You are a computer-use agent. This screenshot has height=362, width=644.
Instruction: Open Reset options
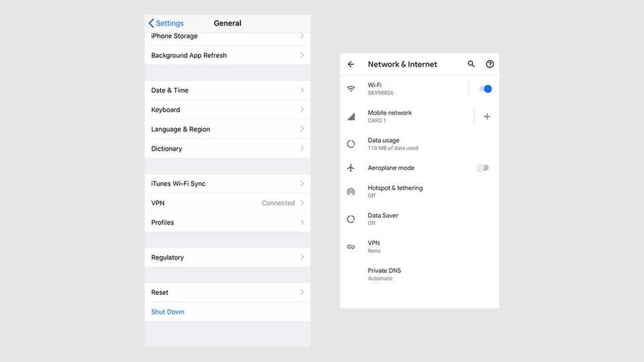pyautogui.click(x=227, y=292)
